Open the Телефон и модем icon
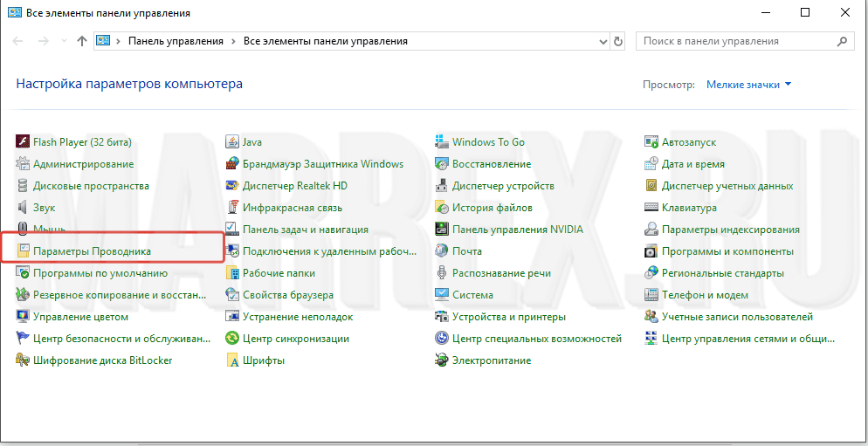The height and width of the screenshot is (446, 868). [x=651, y=295]
